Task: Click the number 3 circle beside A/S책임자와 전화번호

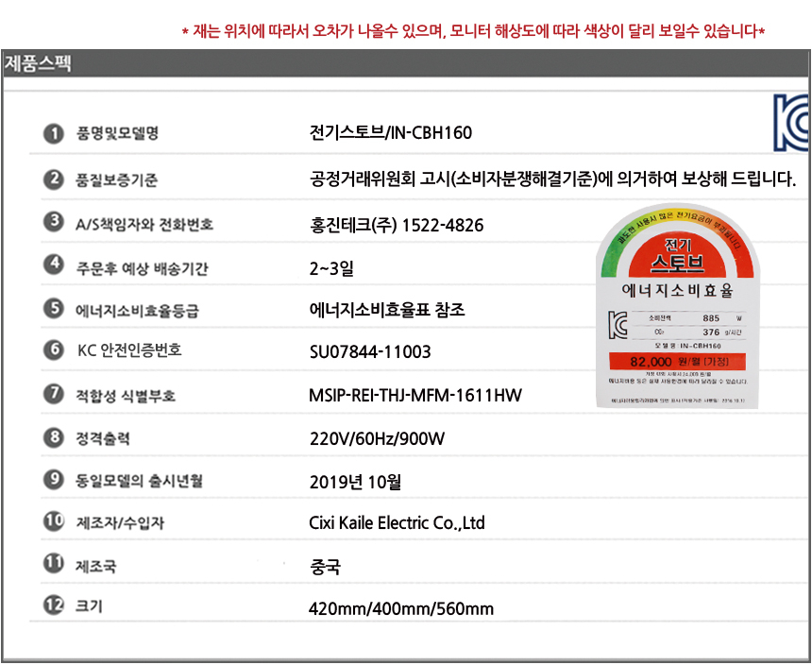Action: (x=54, y=223)
